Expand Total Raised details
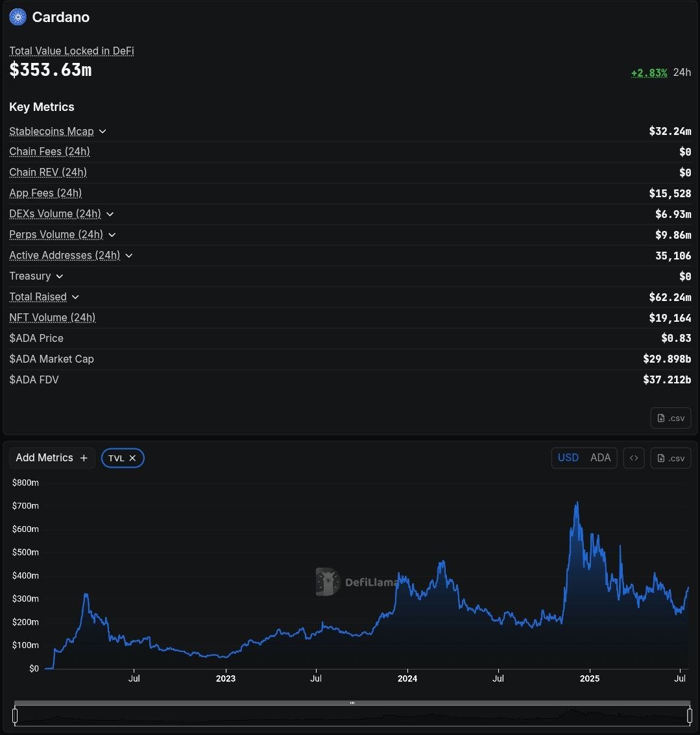 pos(75,296)
